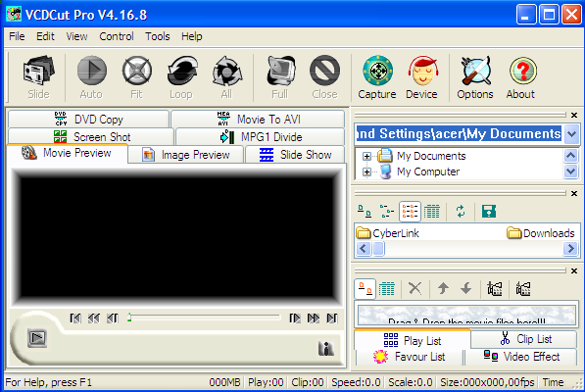
Task: Select the CyberLink folder
Action: tap(388, 233)
